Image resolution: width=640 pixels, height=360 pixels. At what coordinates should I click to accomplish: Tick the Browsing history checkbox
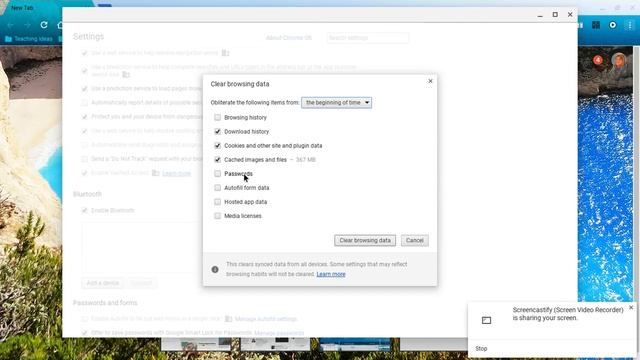pos(218,118)
